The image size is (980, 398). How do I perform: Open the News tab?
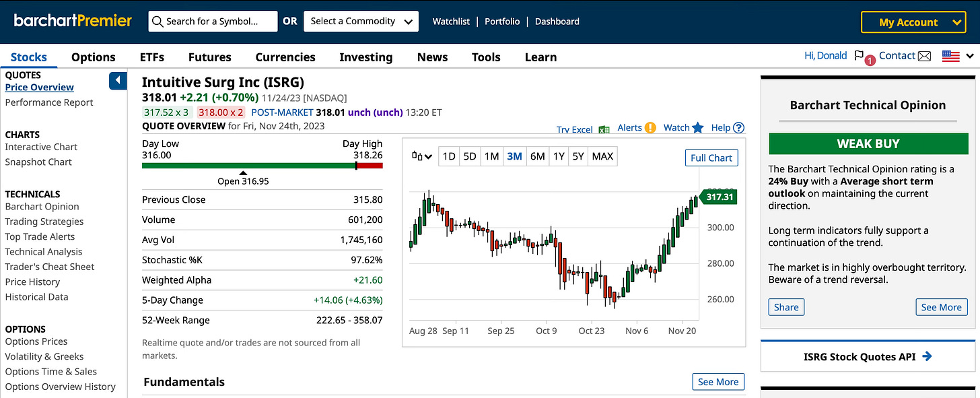coord(432,57)
